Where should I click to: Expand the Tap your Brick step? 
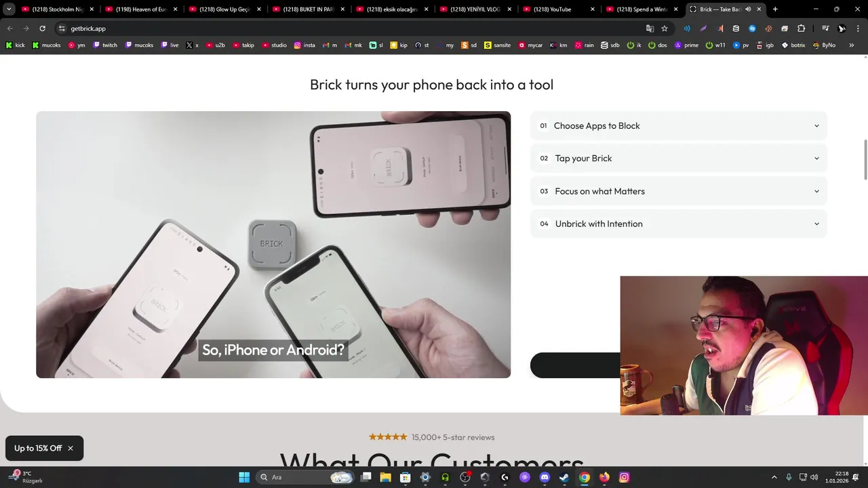click(679, 159)
